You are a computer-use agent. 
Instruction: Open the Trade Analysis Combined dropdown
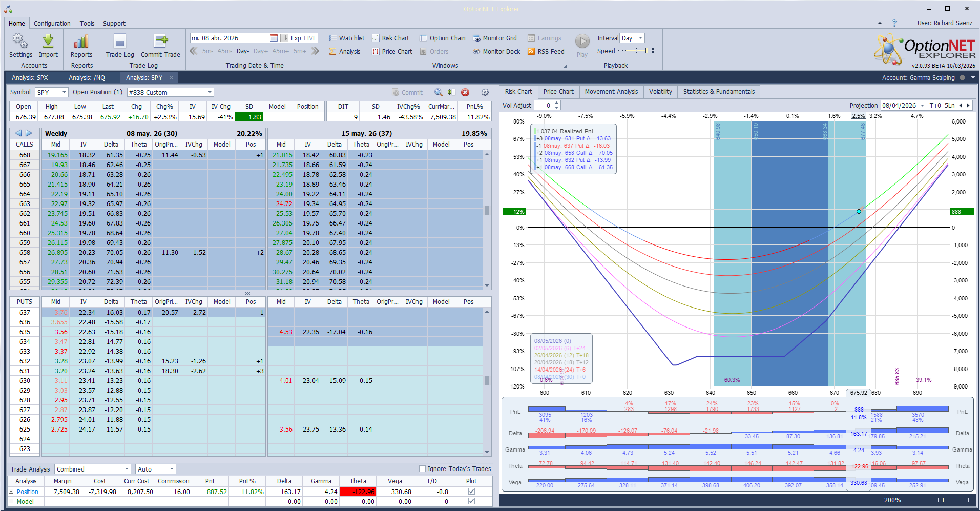pos(127,469)
